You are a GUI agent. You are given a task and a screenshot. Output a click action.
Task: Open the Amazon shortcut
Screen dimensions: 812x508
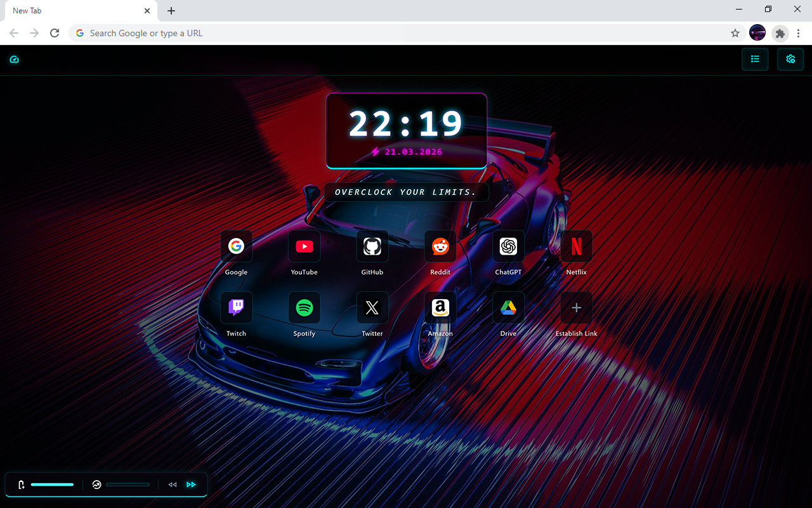(440, 308)
